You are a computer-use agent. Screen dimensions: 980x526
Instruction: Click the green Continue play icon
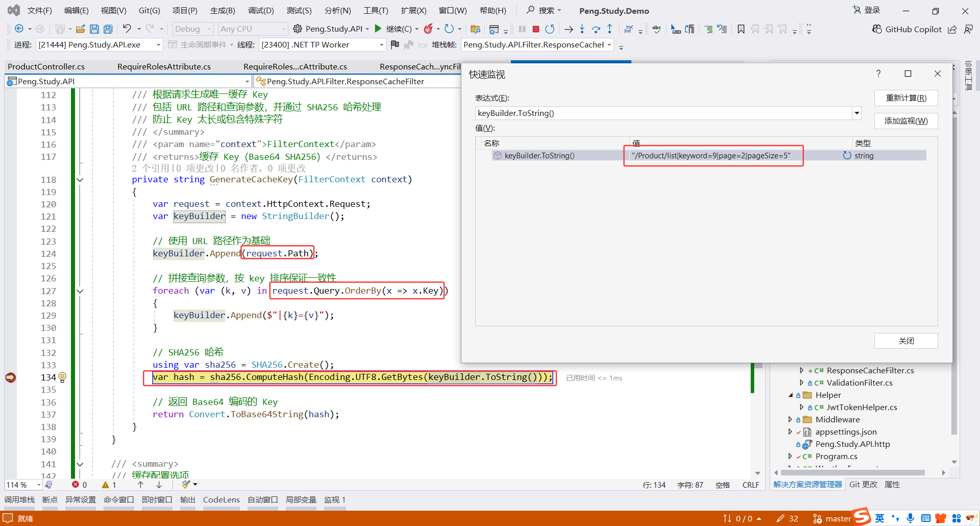coord(378,29)
